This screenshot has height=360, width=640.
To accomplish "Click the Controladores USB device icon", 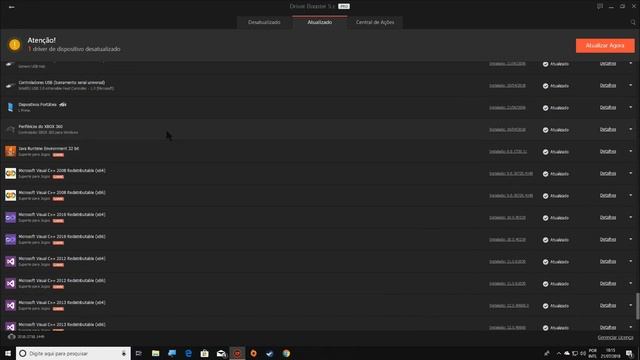I will tap(10, 86).
